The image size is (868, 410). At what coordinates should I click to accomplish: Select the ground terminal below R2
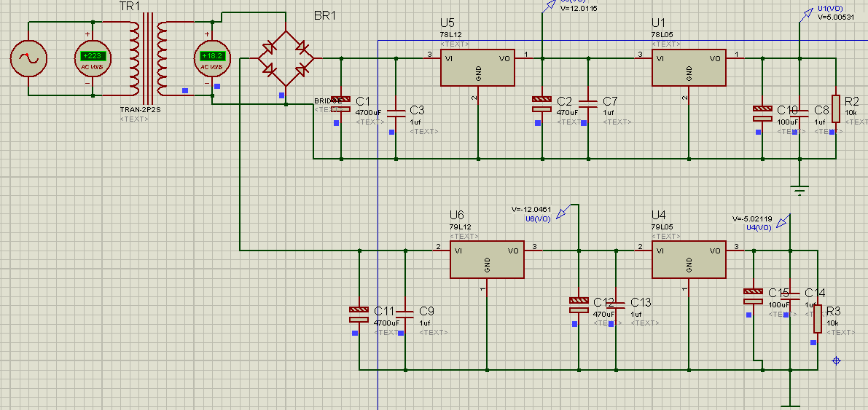pyautogui.click(x=800, y=191)
